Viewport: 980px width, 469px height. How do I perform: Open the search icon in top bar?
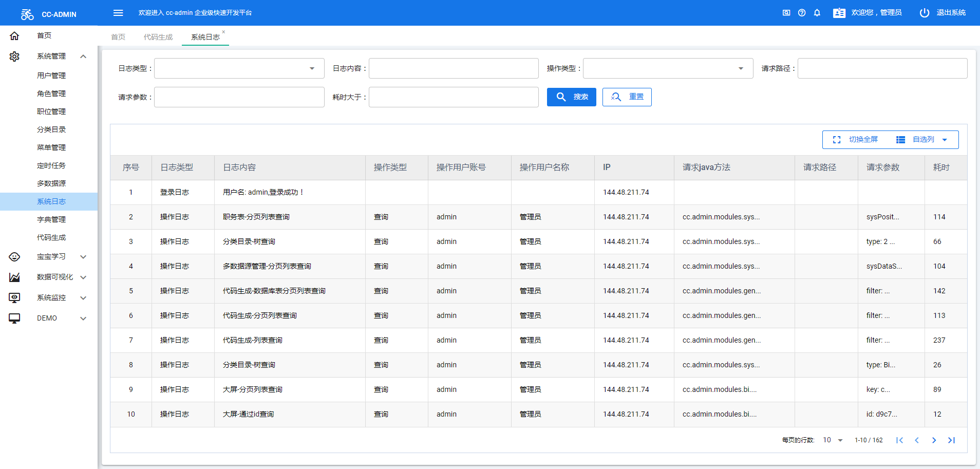tap(786, 13)
